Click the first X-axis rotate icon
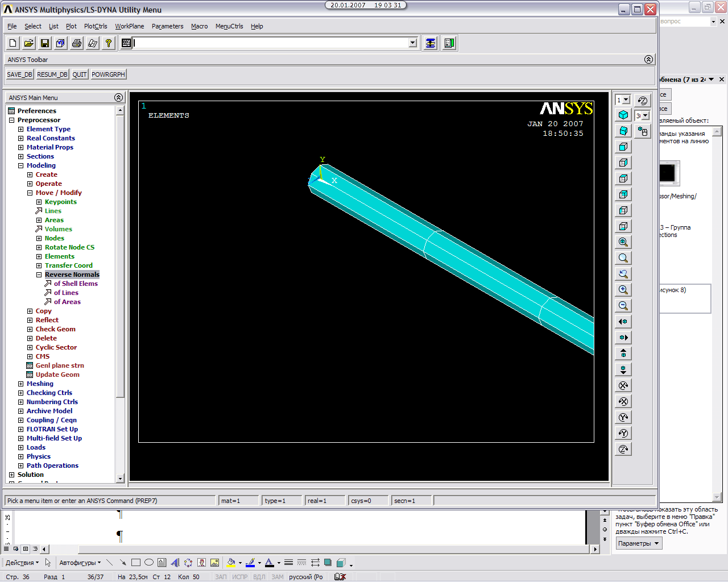728x582 pixels. coord(623,385)
